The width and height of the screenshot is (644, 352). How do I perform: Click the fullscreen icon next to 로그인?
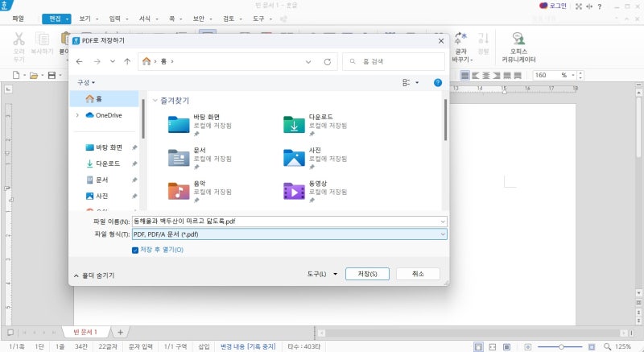point(579,6)
